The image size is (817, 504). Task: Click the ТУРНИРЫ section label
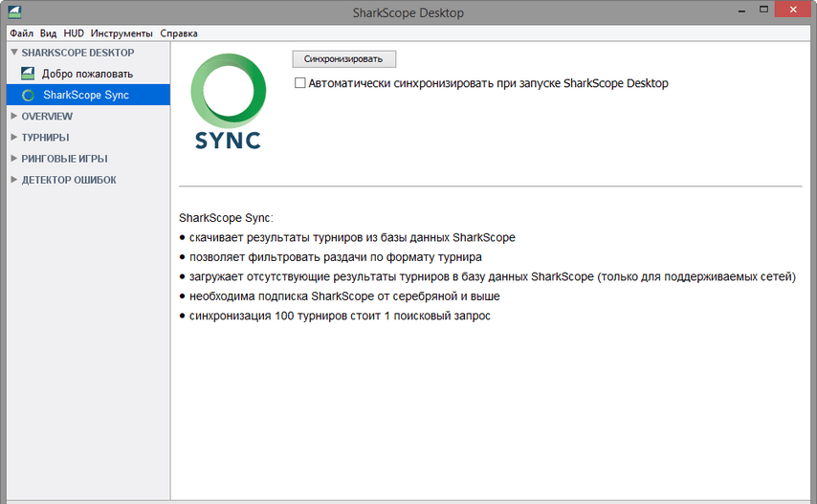click(45, 138)
